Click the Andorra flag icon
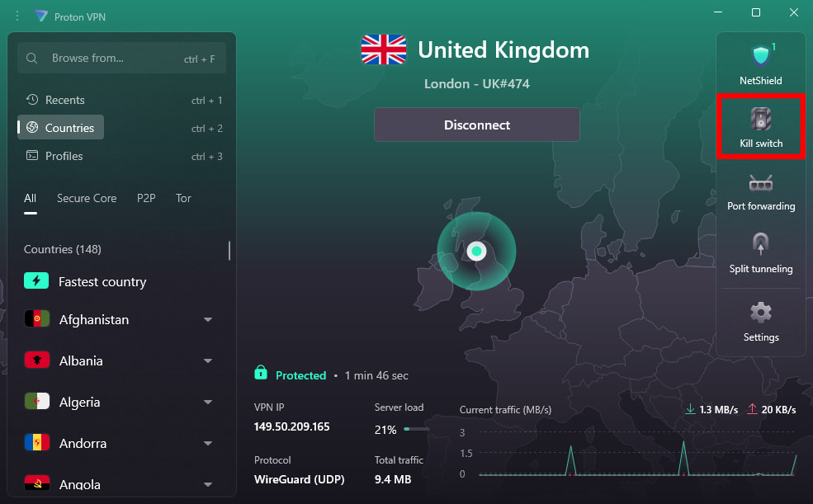 37,442
